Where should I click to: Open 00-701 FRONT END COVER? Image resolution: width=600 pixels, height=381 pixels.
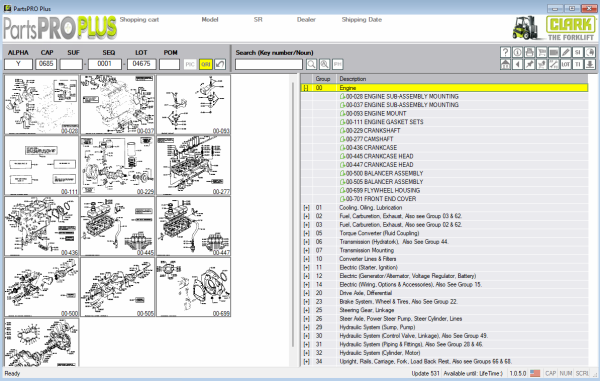(x=378, y=199)
